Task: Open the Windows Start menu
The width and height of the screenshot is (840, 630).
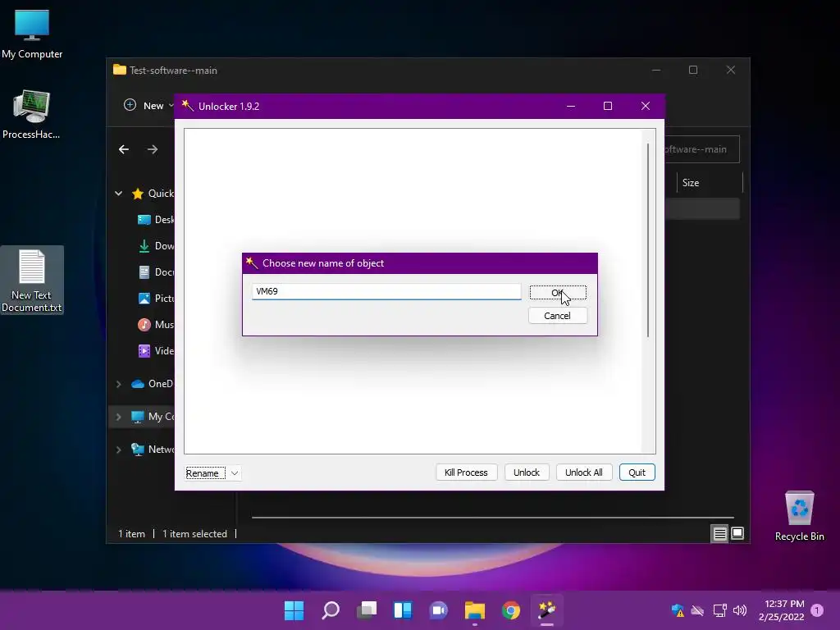Action: (x=294, y=610)
